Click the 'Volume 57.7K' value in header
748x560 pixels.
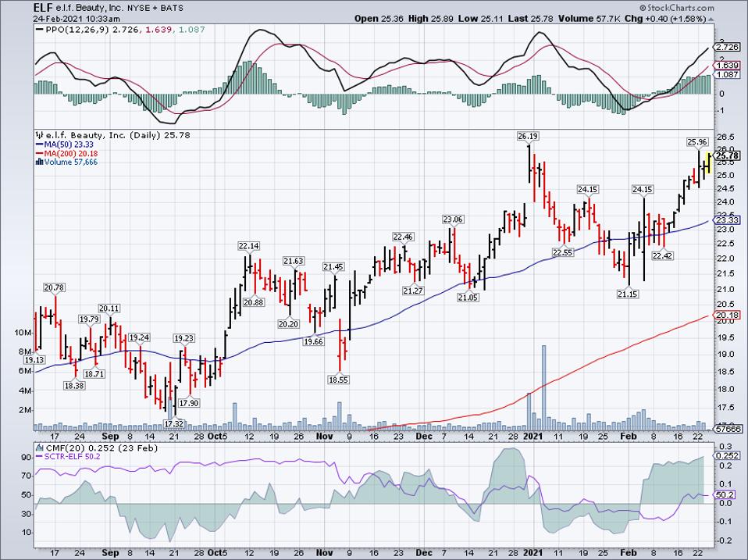[588, 19]
